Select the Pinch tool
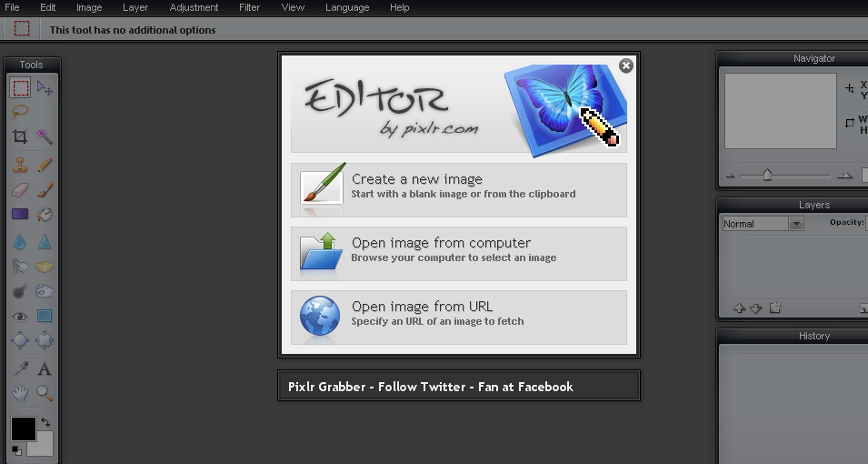 [x=45, y=340]
